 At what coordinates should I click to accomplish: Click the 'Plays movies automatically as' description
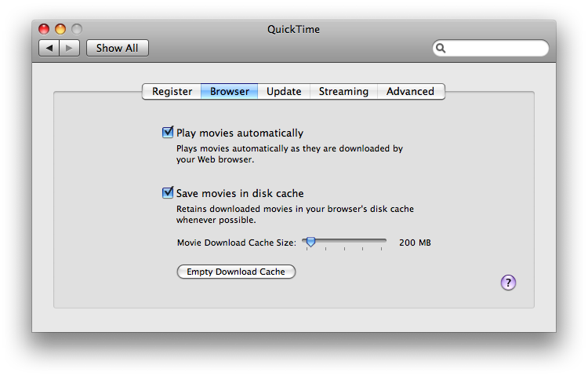289,154
